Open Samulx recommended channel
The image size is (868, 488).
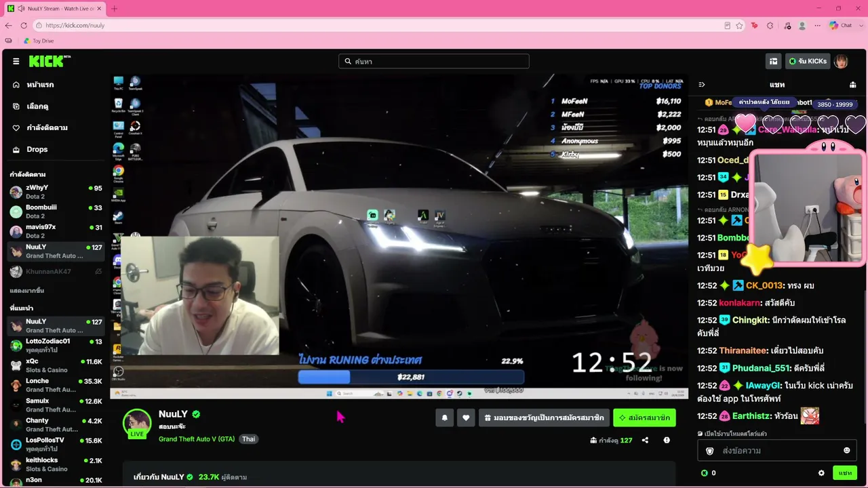point(56,405)
